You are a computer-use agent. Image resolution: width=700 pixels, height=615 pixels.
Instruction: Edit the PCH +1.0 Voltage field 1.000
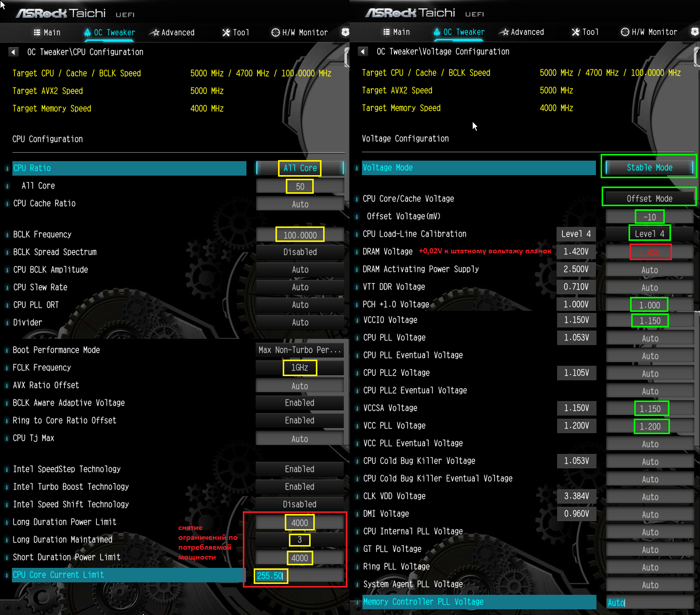pos(649,305)
